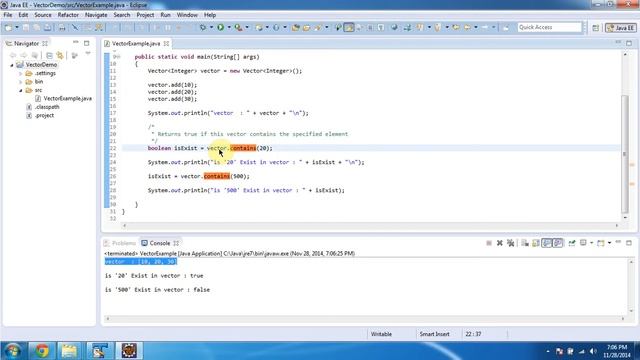
Task: Close the VectorExample.java editor tab
Action: coord(166,43)
